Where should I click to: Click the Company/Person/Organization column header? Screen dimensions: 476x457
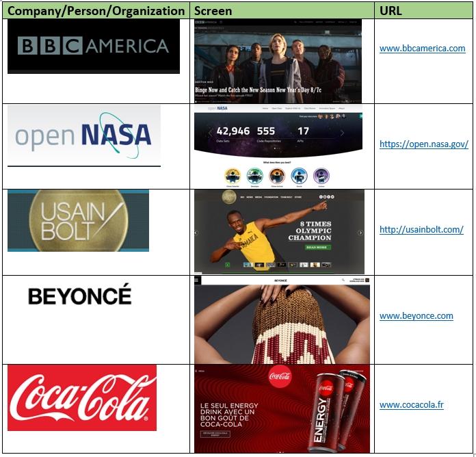tap(96, 11)
